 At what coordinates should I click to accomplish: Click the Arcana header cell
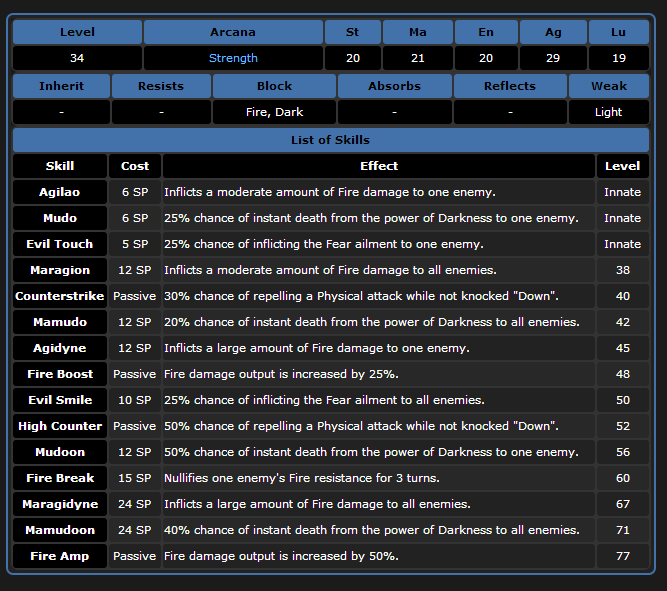[233, 32]
